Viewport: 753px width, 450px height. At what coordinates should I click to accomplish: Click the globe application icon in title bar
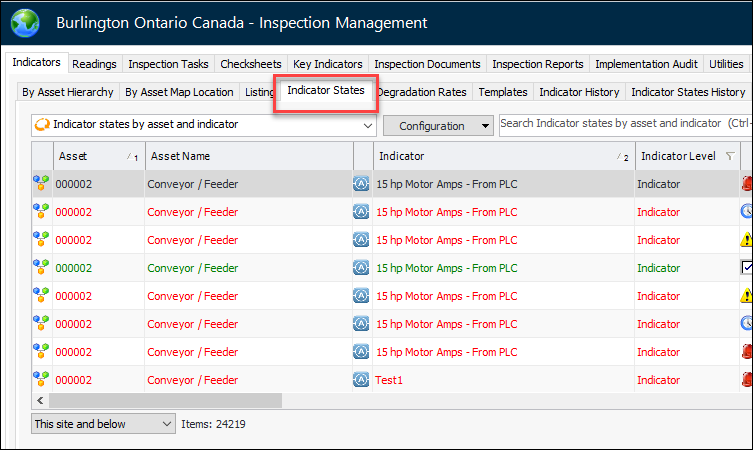pyautogui.click(x=24, y=22)
